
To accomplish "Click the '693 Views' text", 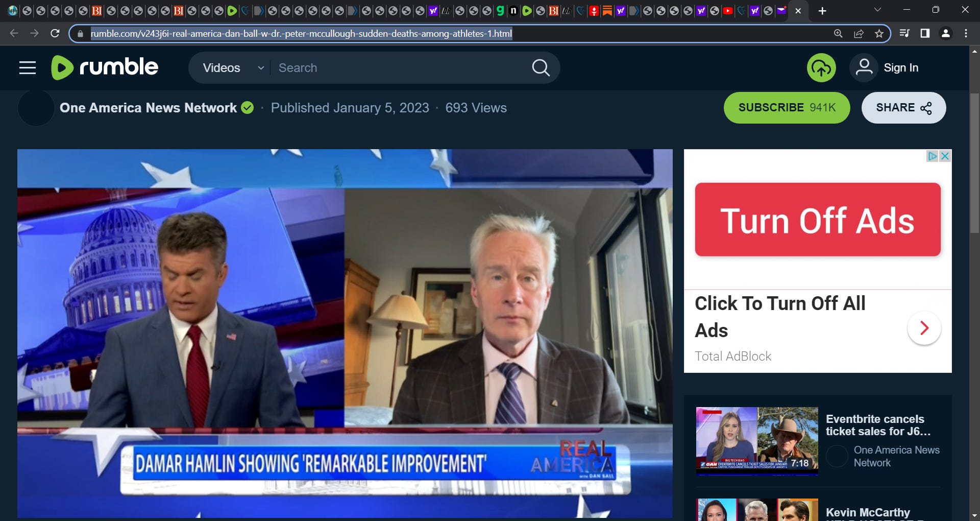I will pos(476,108).
